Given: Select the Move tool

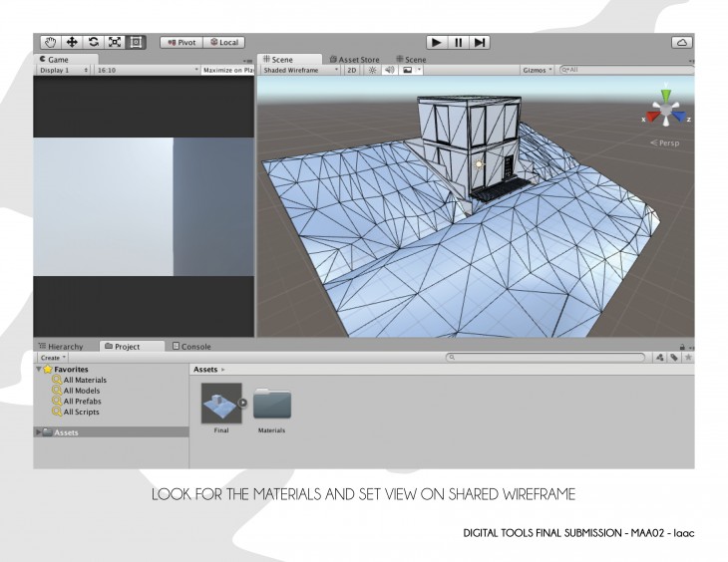Looking at the screenshot, I should point(72,42).
